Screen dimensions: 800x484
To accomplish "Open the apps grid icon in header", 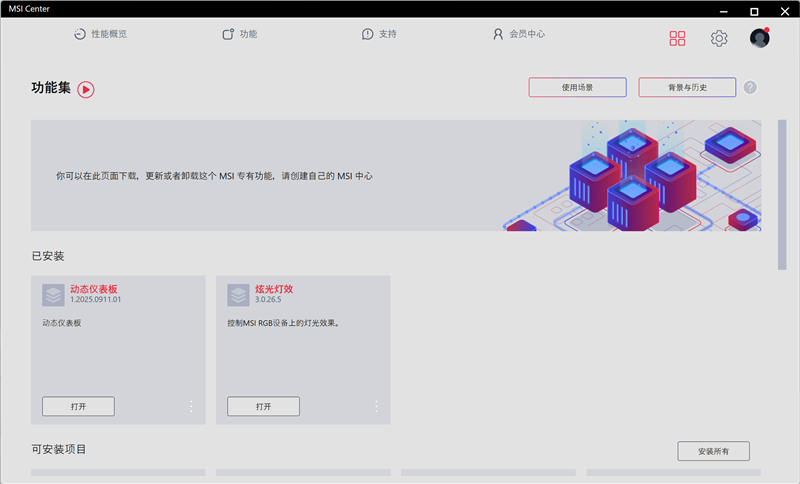I will [x=677, y=38].
